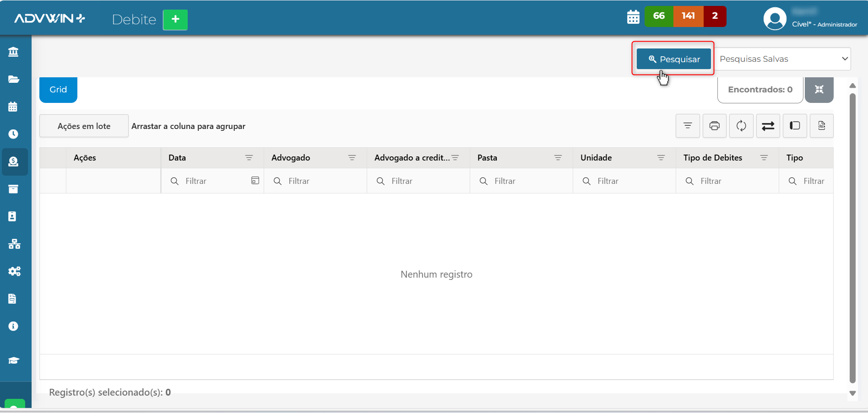Click the red 2 counter badge
Viewport: 868px width, 413px height.
(715, 16)
